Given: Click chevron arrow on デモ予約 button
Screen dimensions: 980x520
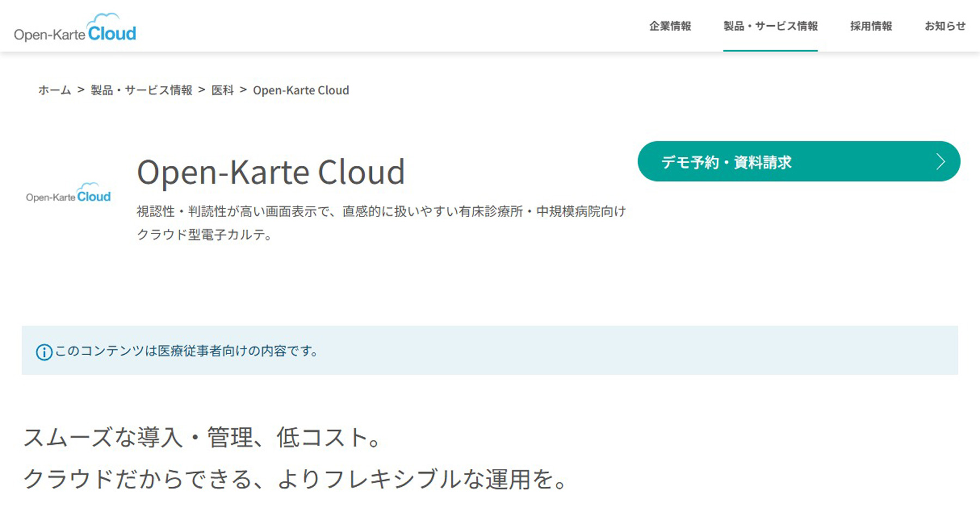Looking at the screenshot, I should 940,162.
